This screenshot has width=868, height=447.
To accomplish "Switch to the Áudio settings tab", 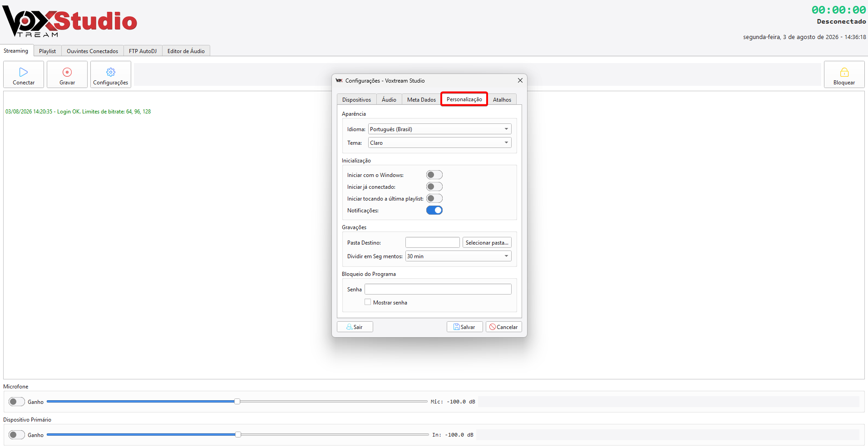I will [x=389, y=99].
